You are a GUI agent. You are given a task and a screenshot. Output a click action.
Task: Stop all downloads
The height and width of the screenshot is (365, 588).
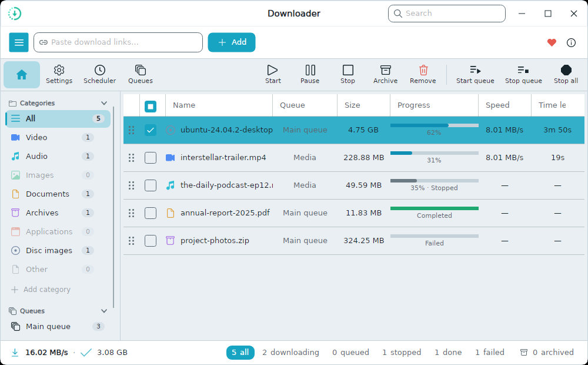click(566, 75)
